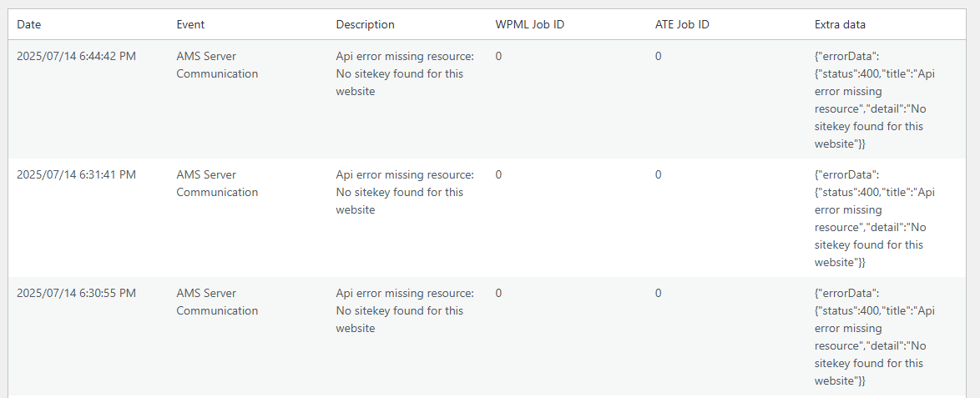This screenshot has height=398, width=980.
Task: Click the WPML Job ID value in the 6:44:42 PM row
Action: 498,57
